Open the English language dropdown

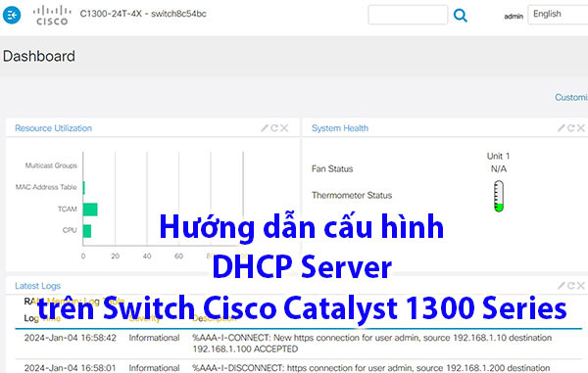coord(558,15)
